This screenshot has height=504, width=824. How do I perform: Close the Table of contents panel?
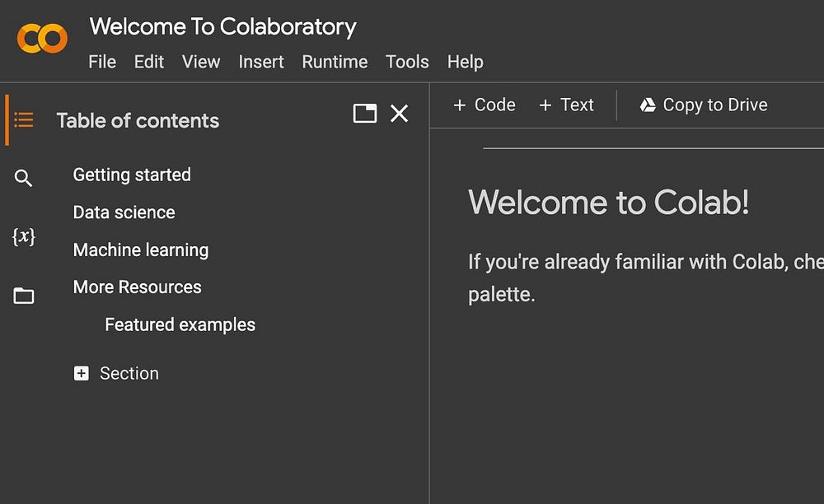coord(399,114)
